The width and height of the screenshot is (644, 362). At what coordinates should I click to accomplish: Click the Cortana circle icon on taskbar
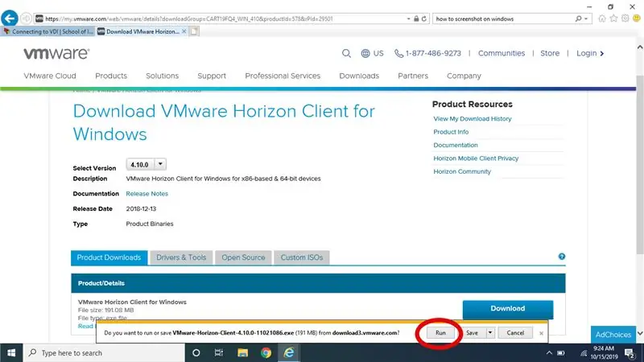(196, 352)
